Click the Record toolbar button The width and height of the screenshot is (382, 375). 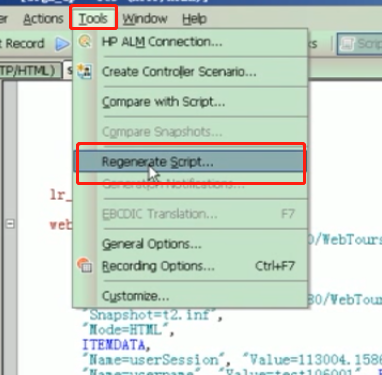[x=22, y=44]
